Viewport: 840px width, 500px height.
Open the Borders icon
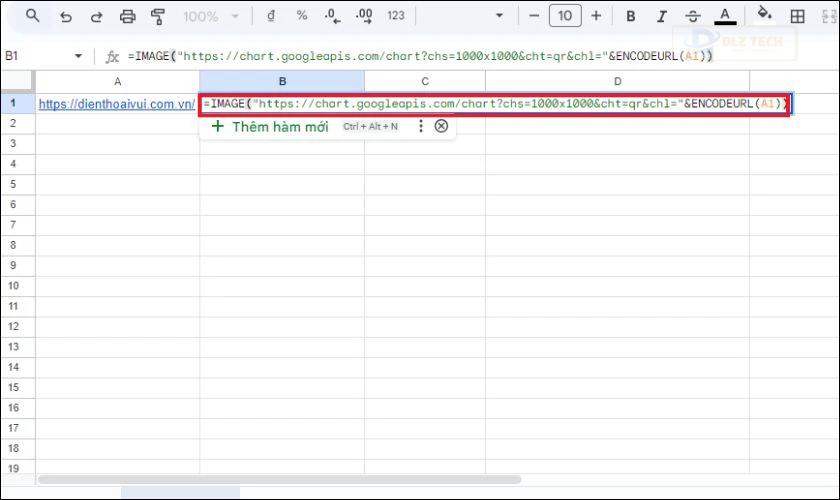click(797, 17)
